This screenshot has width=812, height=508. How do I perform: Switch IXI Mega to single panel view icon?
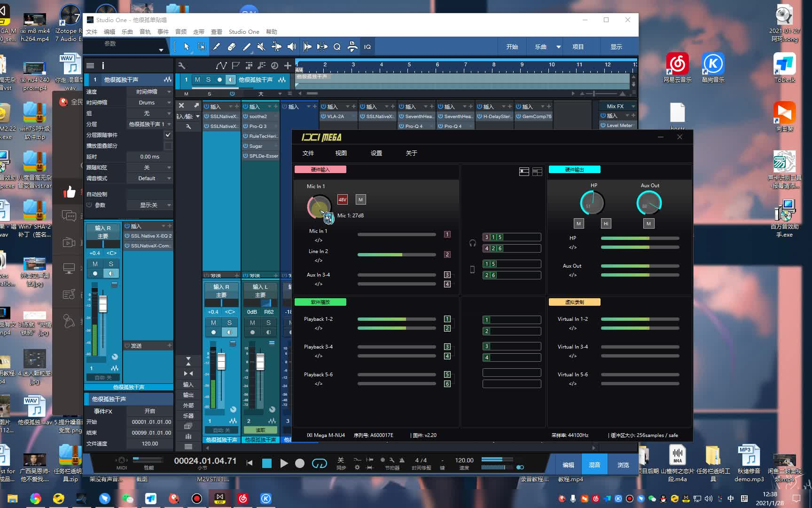524,172
